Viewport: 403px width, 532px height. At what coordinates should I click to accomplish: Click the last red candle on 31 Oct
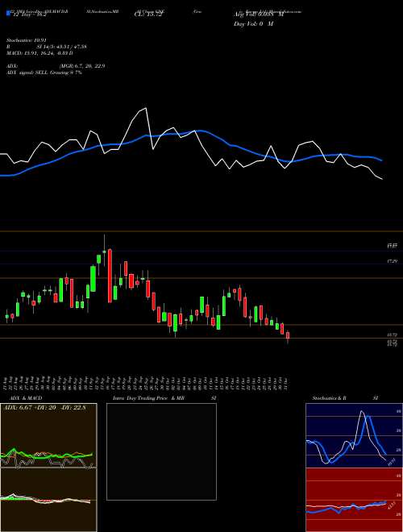[288, 336]
